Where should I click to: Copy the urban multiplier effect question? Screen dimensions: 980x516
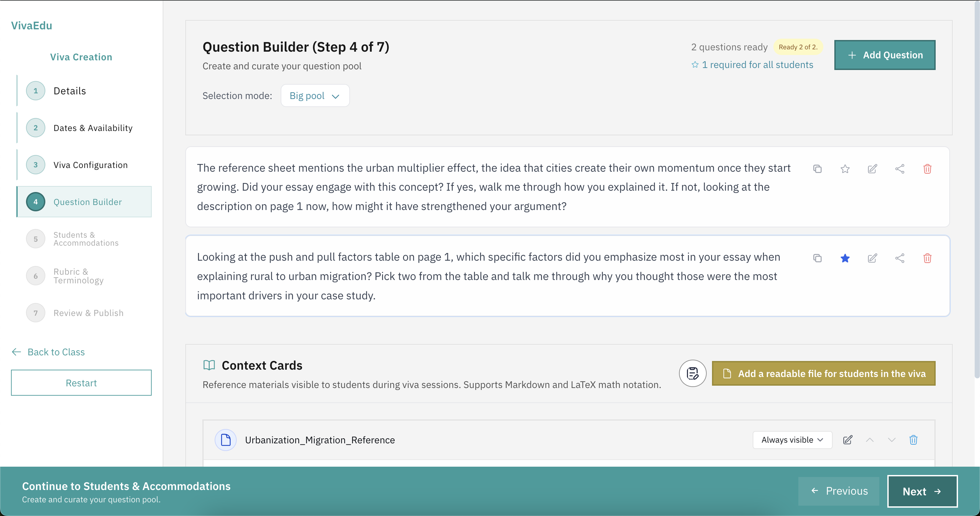click(x=817, y=169)
